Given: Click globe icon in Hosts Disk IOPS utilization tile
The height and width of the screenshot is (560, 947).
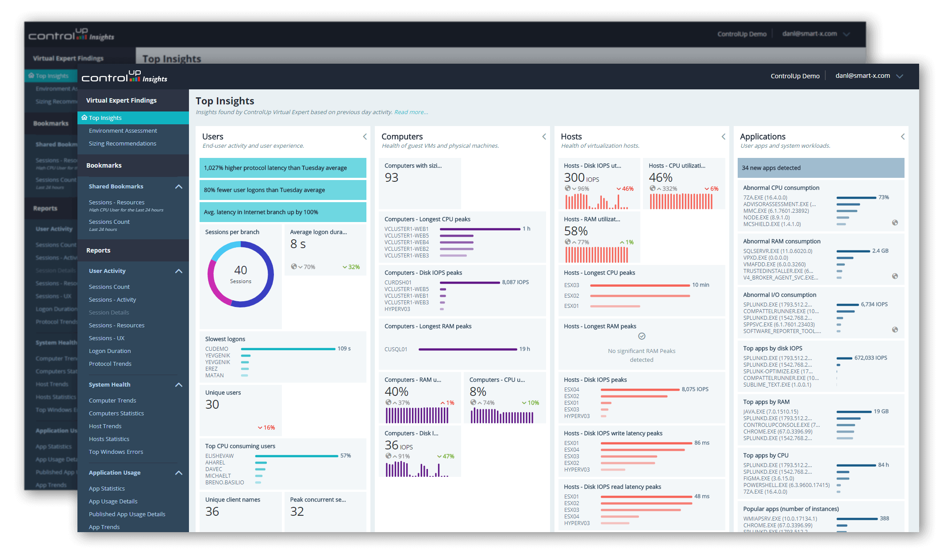Looking at the screenshot, I should pyautogui.click(x=568, y=188).
